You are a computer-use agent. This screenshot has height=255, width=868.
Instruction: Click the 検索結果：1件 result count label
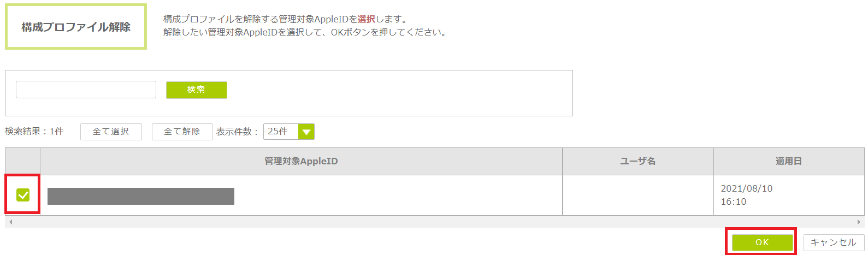tap(34, 132)
